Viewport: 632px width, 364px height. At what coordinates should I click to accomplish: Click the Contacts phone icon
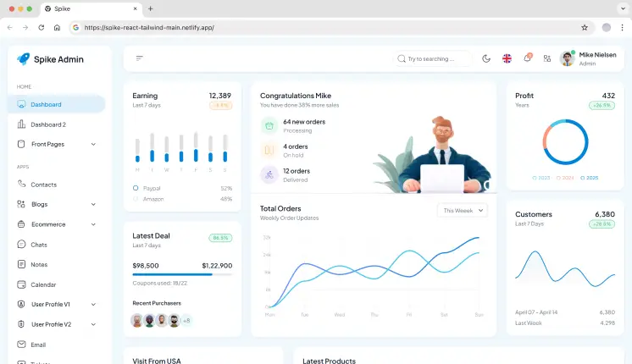pos(21,184)
